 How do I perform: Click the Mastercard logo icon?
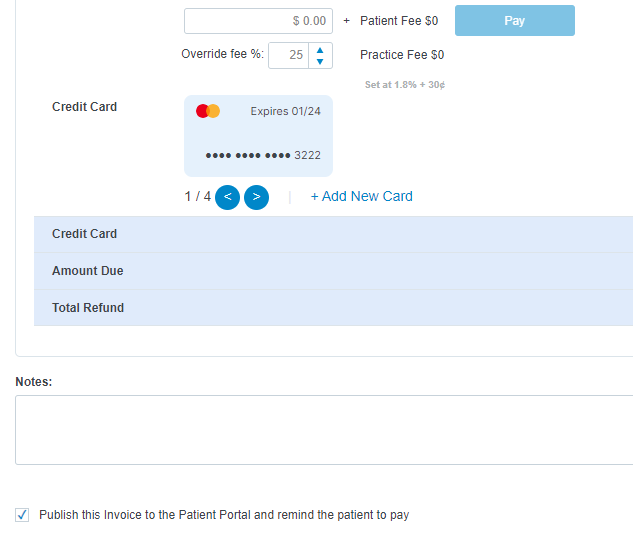(208, 111)
